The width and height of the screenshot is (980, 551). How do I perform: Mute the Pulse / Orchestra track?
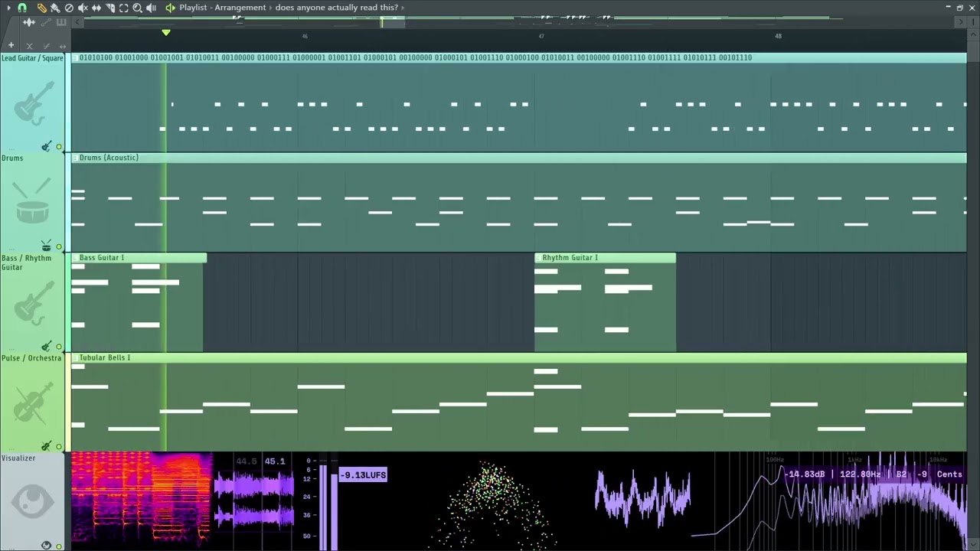[x=59, y=446]
